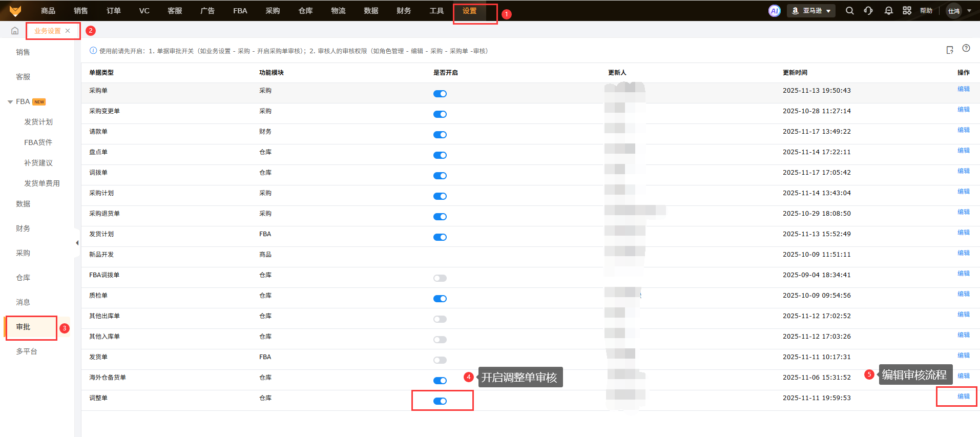The width and height of the screenshot is (980, 437).
Task: Expand the user account dropdown arrow
Action: (969, 11)
